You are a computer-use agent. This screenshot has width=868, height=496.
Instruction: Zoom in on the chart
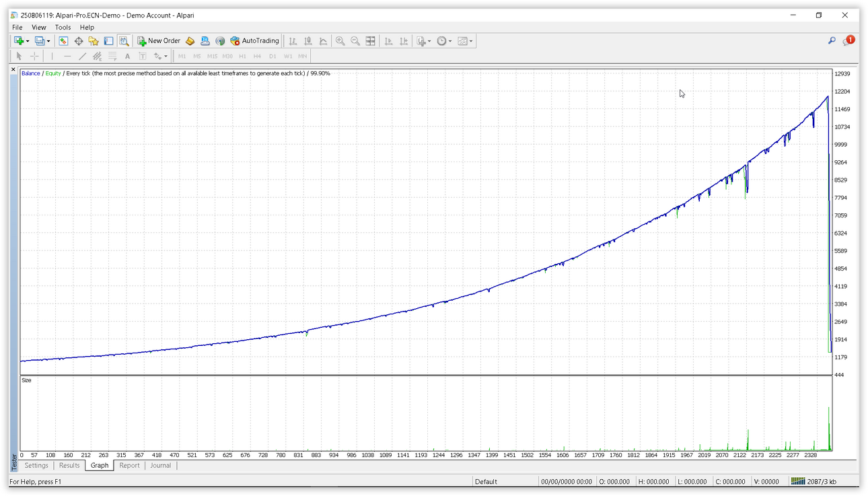[x=340, y=41]
